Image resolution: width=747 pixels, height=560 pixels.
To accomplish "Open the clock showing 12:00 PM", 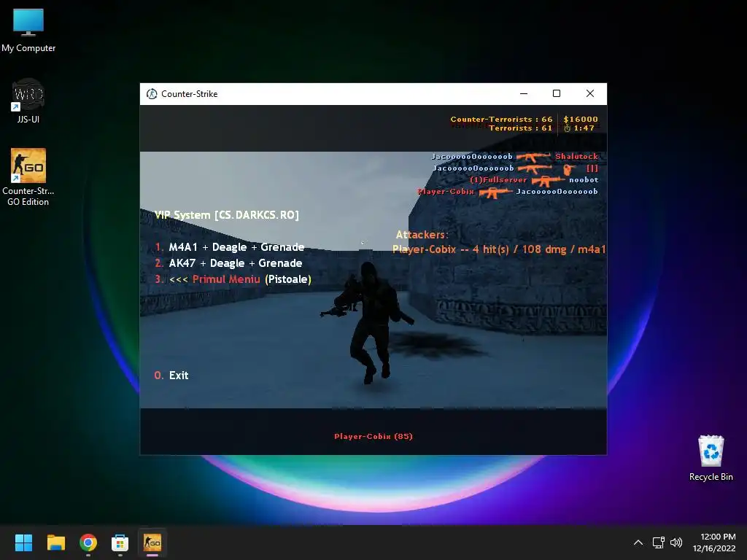I will pyautogui.click(x=714, y=542).
